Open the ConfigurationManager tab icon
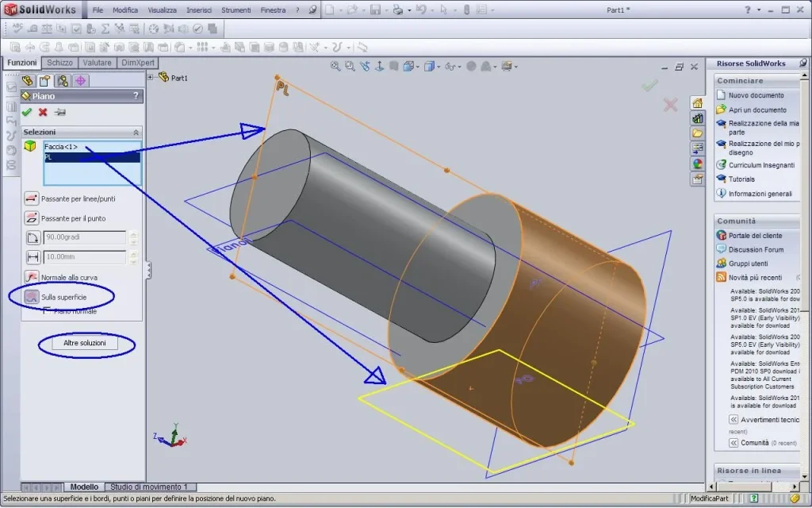Screen dimensions: 812x508 pos(63,81)
